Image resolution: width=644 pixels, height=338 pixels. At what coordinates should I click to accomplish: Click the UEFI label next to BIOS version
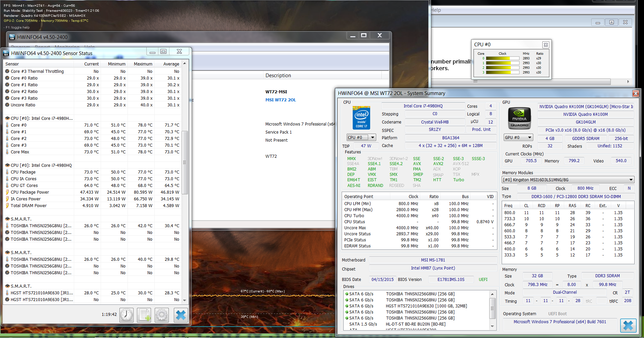[x=483, y=279]
